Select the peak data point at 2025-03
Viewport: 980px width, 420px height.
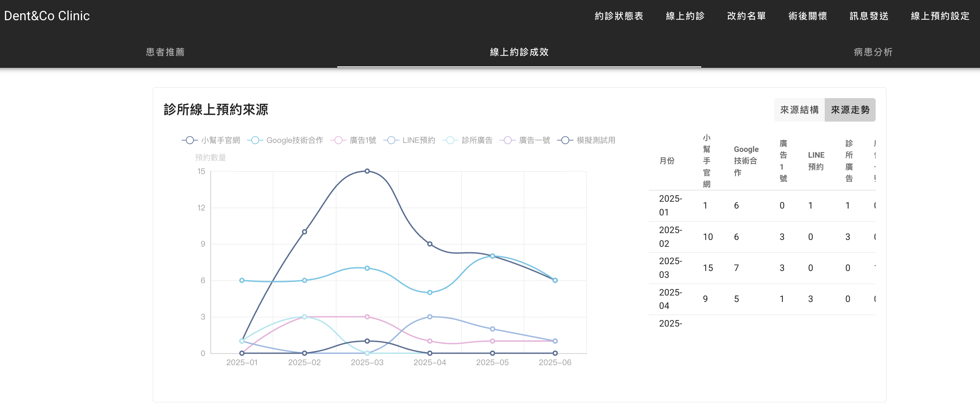(x=367, y=171)
